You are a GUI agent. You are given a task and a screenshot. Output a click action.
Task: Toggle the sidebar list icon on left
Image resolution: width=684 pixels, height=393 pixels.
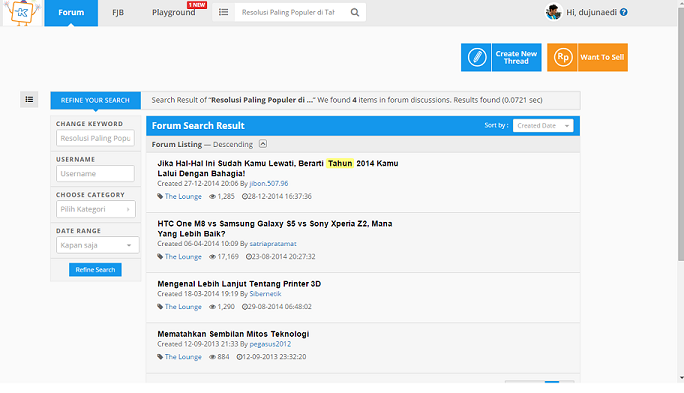pyautogui.click(x=29, y=99)
